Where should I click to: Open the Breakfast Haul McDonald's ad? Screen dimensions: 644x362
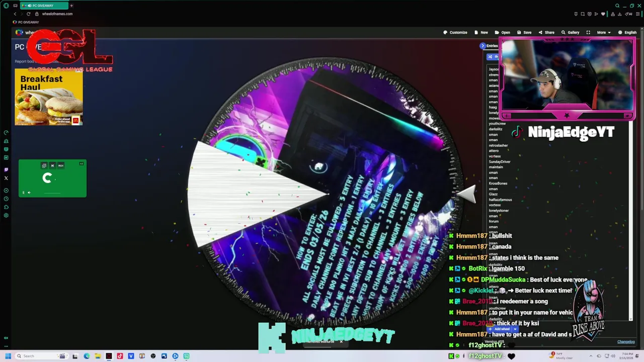point(49,97)
